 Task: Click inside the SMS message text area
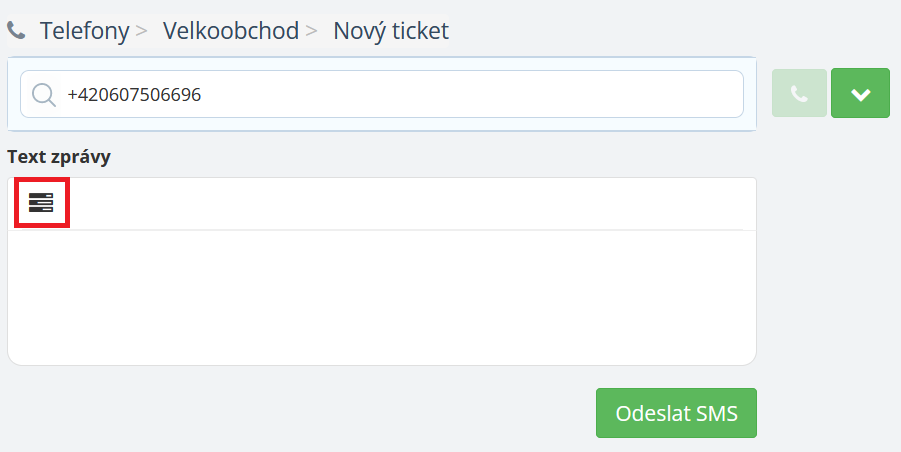pos(381,295)
